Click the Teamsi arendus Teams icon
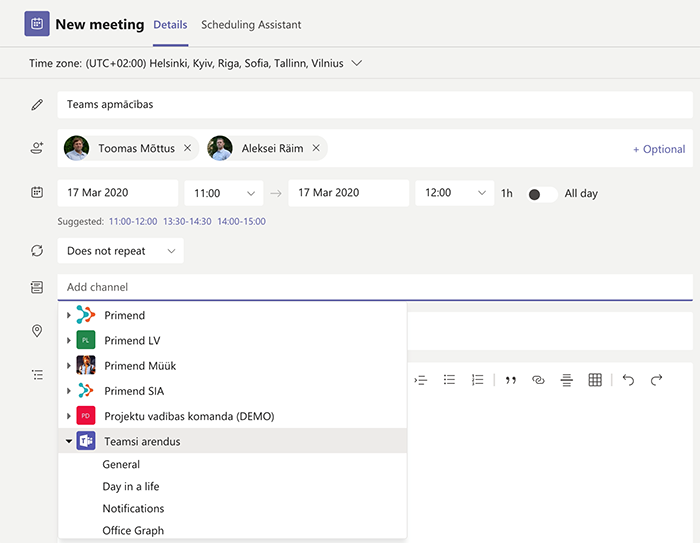 click(86, 441)
